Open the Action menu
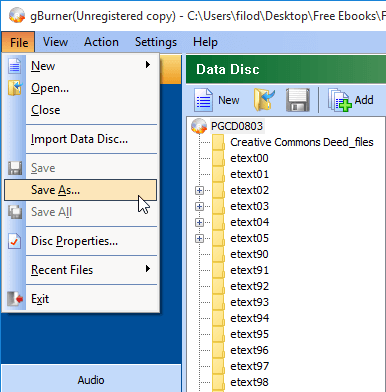This screenshot has width=386, height=392. [101, 42]
